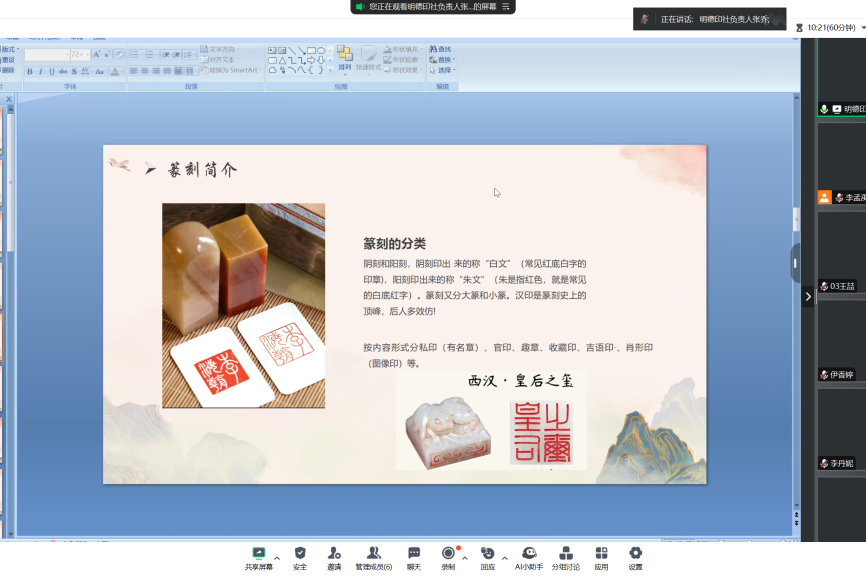Click the 安全 security shield icon
866x577 pixels.
coord(300,557)
